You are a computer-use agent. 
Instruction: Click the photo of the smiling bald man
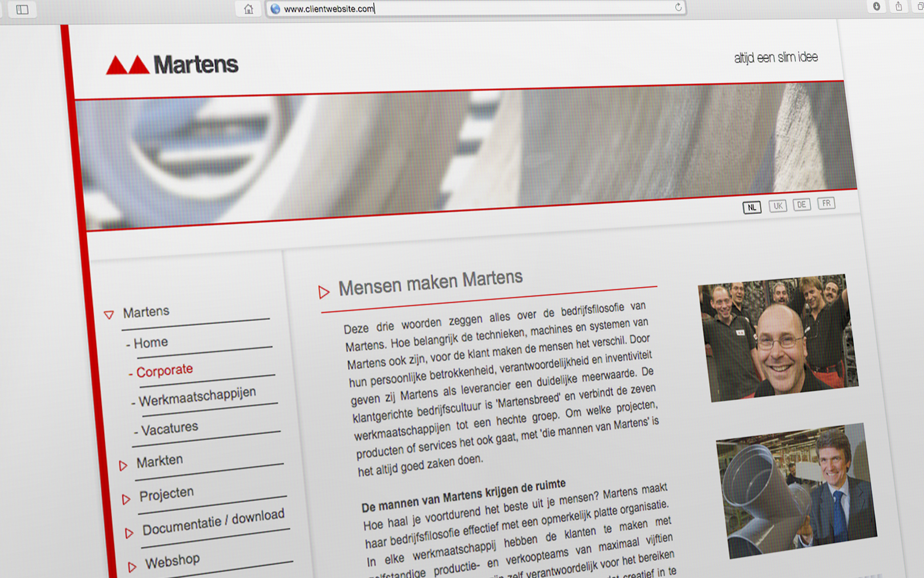(x=777, y=338)
